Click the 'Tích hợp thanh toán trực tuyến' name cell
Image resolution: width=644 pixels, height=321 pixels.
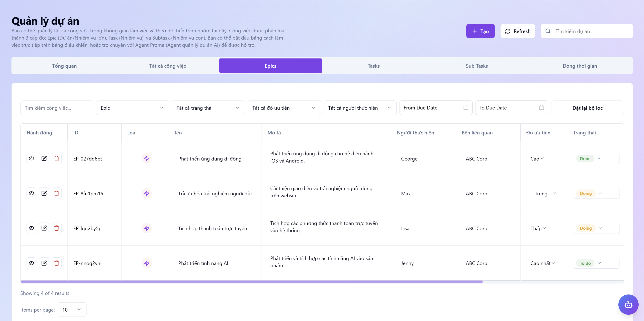click(215, 228)
